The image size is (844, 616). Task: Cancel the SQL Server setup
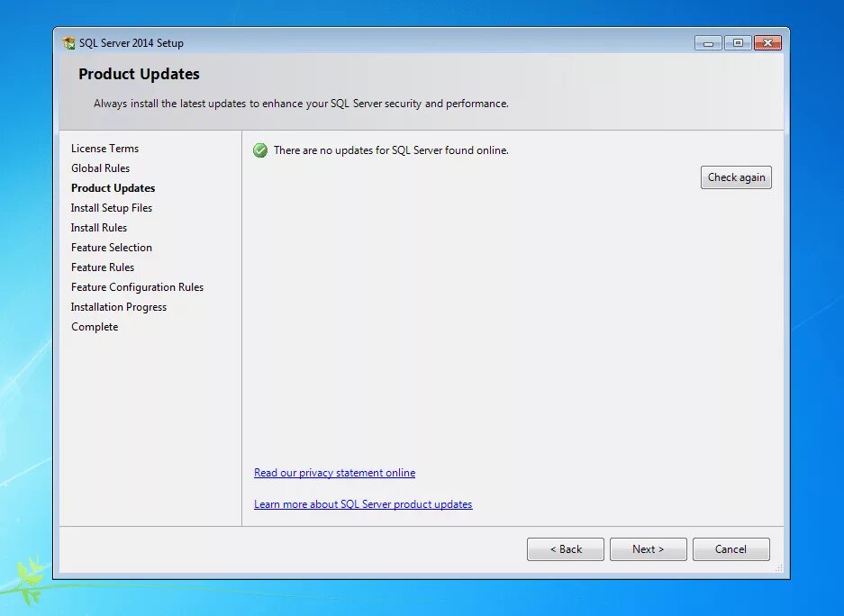(x=731, y=549)
